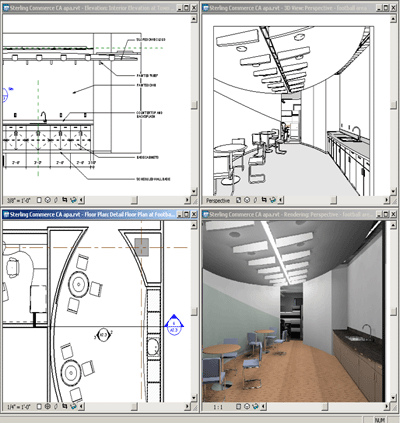
Task: Select upper round table in floor plan
Action: pyautogui.click(x=79, y=284)
